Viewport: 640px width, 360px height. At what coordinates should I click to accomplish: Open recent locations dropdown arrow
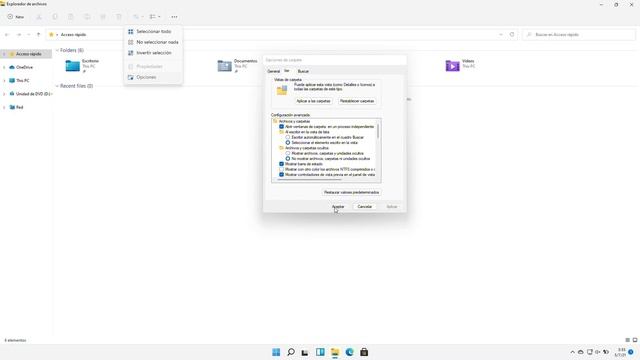[x=29, y=35]
